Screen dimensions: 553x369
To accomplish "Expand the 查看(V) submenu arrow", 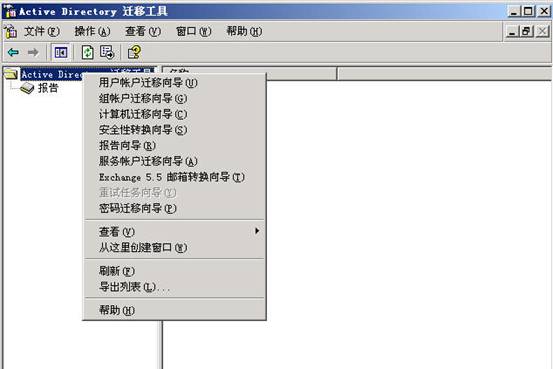I will (x=257, y=231).
